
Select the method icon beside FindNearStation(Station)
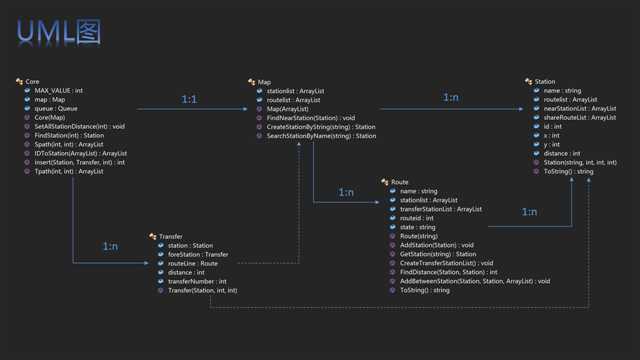[x=259, y=118]
